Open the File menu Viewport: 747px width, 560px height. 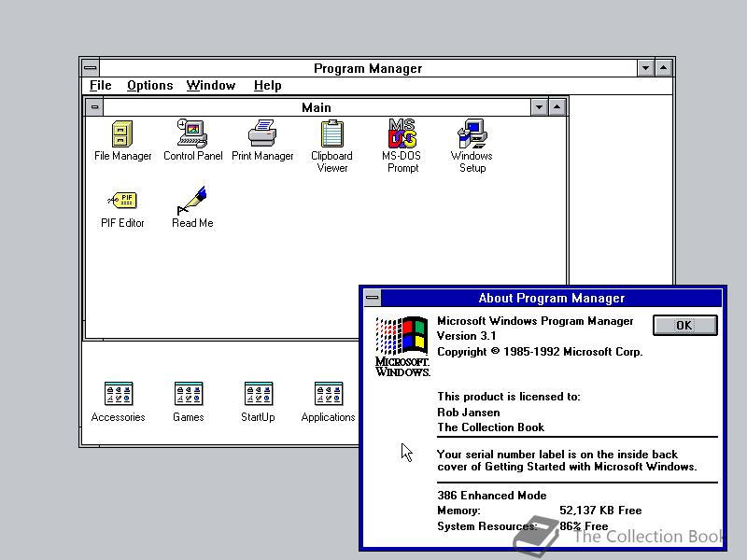pos(101,85)
